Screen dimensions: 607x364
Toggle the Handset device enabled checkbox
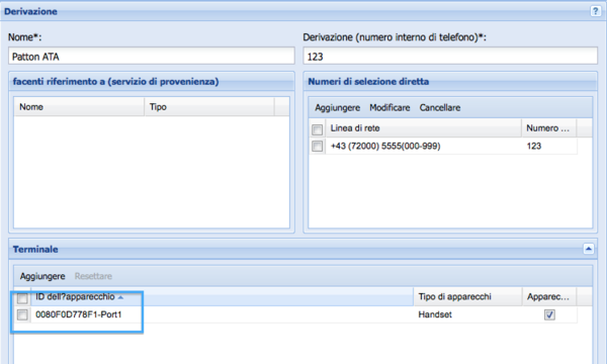tap(549, 315)
